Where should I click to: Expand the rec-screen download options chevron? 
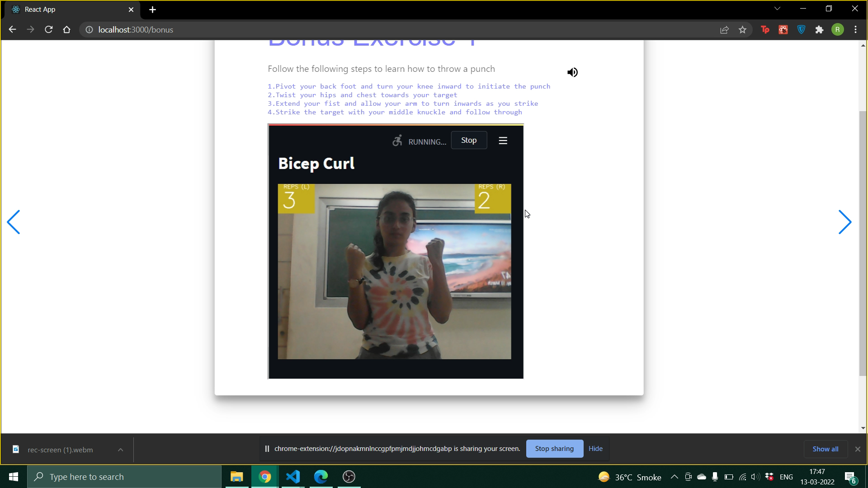(x=120, y=450)
